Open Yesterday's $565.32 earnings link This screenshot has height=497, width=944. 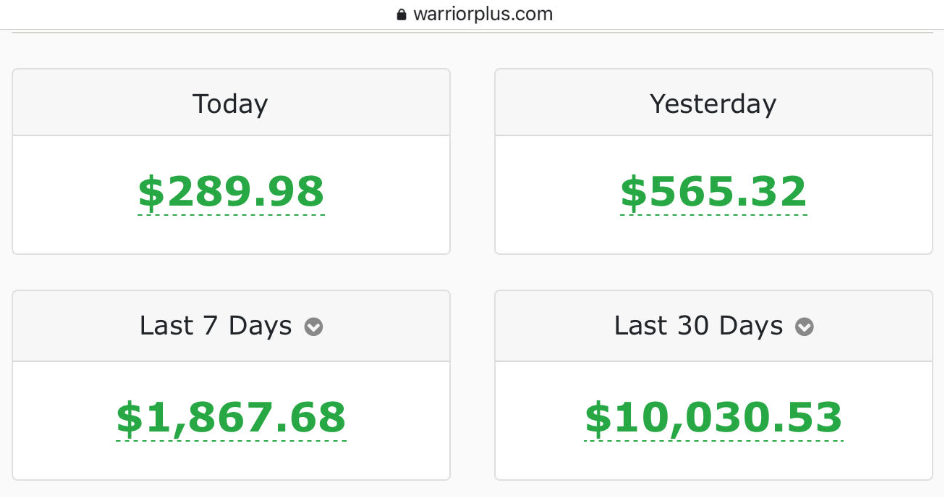pos(713,192)
